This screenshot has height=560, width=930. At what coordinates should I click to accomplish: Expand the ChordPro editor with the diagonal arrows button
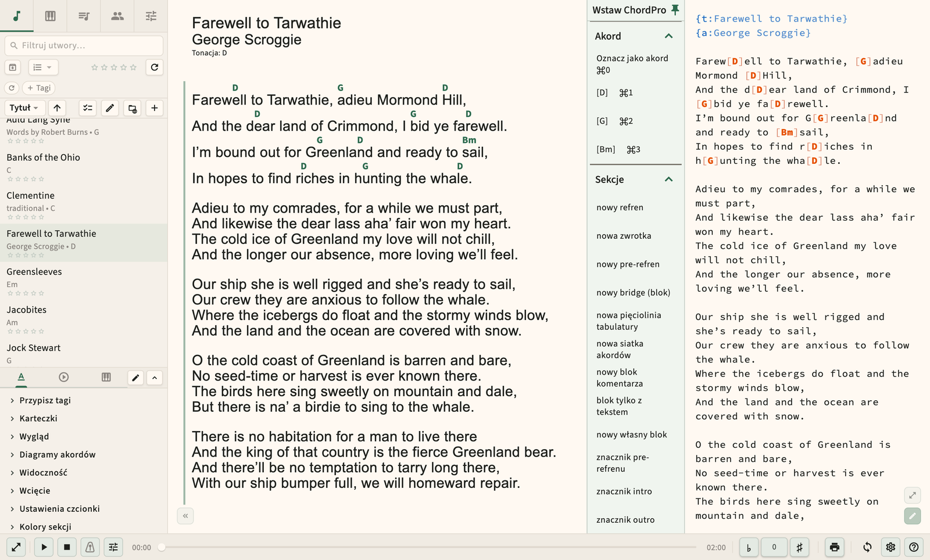pyautogui.click(x=913, y=495)
